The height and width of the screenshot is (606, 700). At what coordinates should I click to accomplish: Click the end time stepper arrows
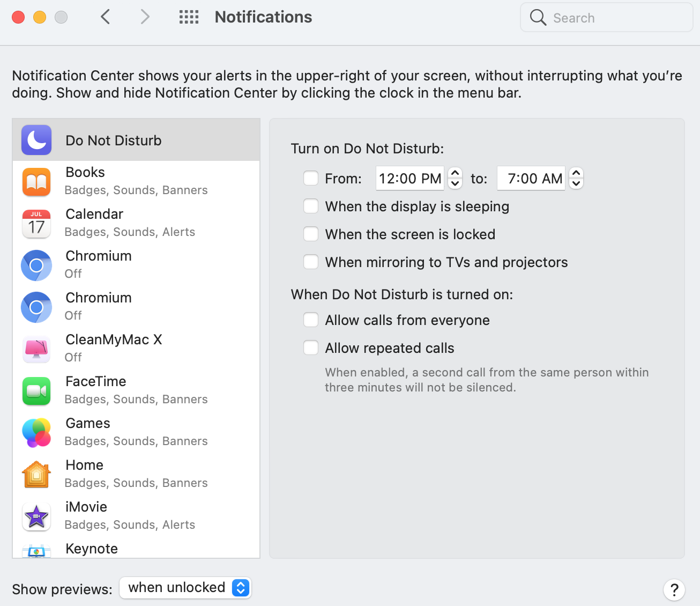point(576,178)
